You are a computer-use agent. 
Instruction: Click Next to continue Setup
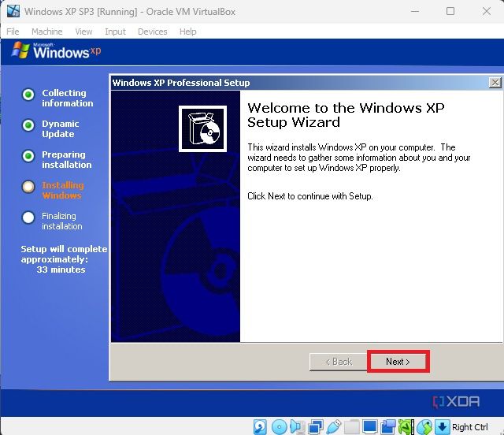[x=398, y=362]
